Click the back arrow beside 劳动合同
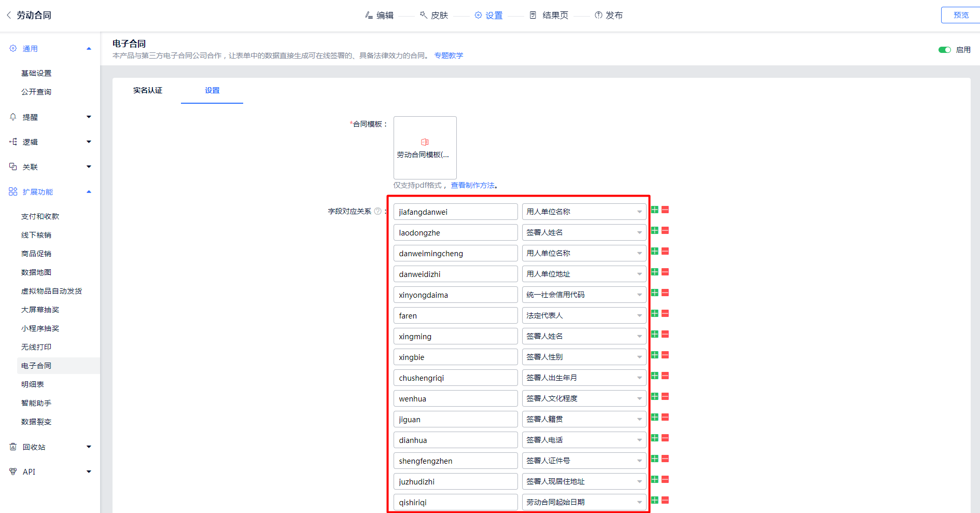Screen dimensions: 980x513 pos(9,16)
